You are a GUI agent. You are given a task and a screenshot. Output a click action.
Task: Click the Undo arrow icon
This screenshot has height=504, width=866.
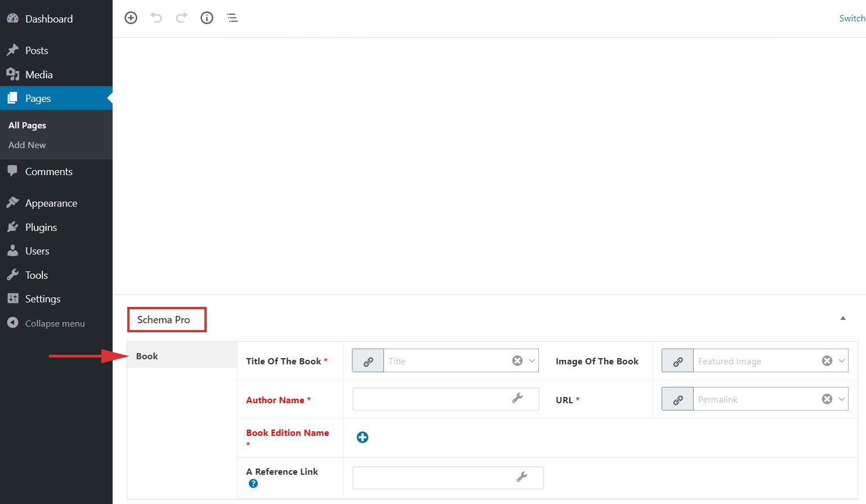coord(156,17)
